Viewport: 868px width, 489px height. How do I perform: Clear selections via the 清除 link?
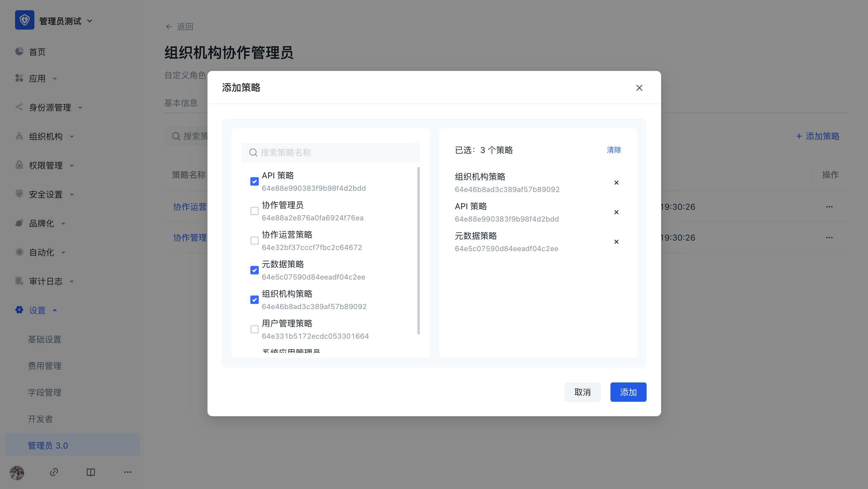coord(613,150)
